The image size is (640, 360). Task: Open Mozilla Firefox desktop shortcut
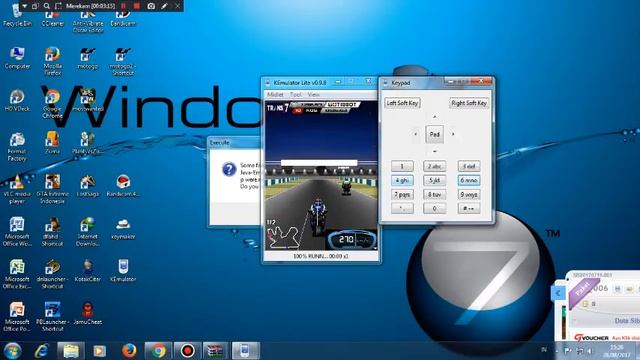pos(52,61)
